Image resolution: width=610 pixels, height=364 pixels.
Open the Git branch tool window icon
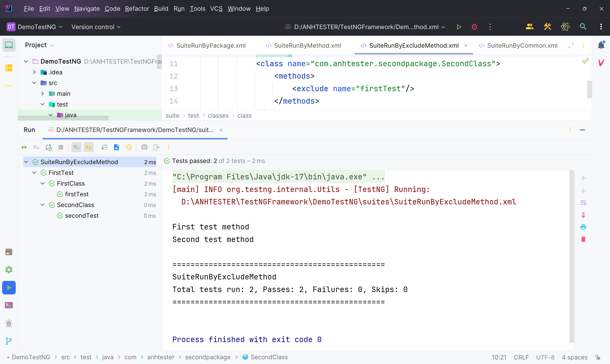(9, 341)
